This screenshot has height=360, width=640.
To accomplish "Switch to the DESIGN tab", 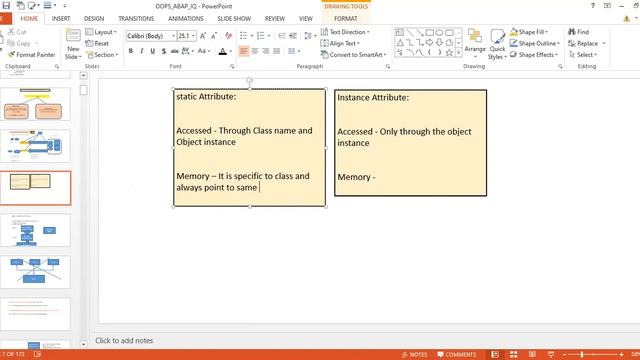I will click(x=94, y=18).
